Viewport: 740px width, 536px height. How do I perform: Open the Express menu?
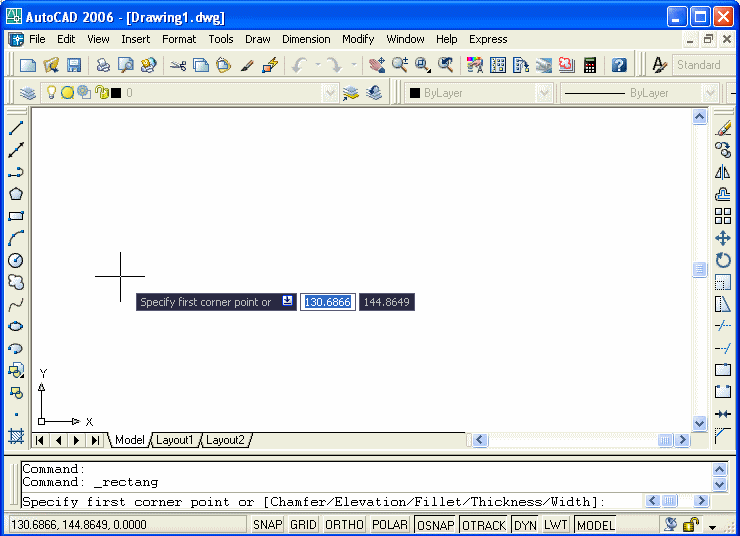488,39
